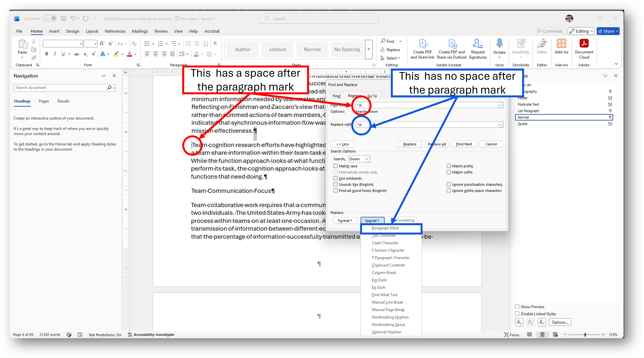
Task: Check Find all word forms (English)
Action: click(336, 190)
